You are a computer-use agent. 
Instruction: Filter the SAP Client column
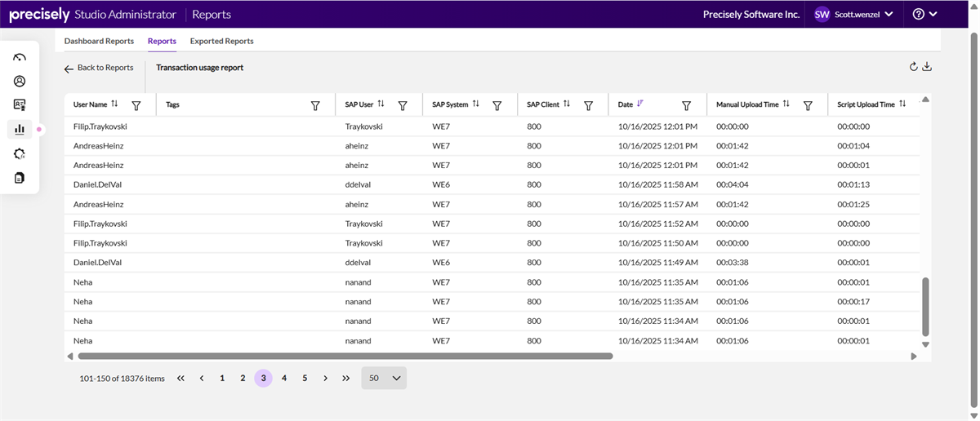(588, 105)
